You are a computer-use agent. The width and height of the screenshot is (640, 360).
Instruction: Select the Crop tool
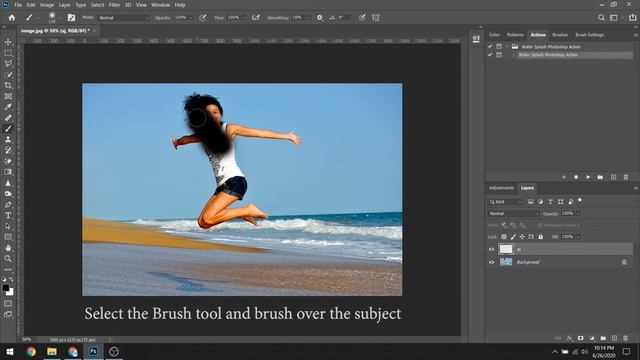click(8, 85)
